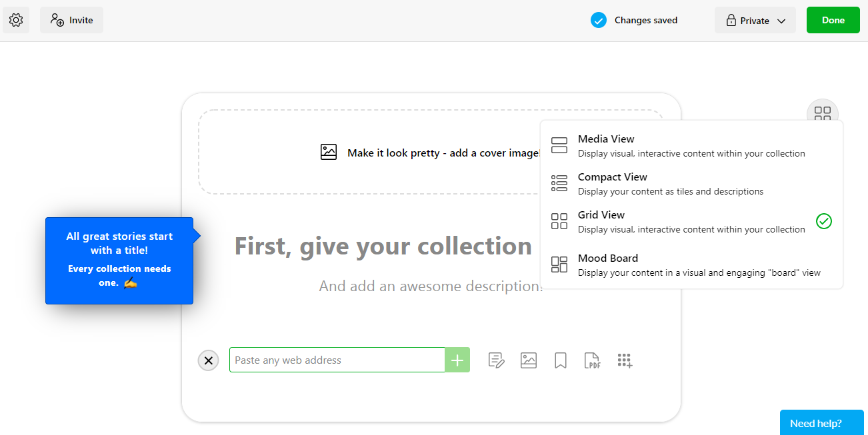Screen dimensions: 868x435
Task: Close the add-content bar with X
Action: 209,360
